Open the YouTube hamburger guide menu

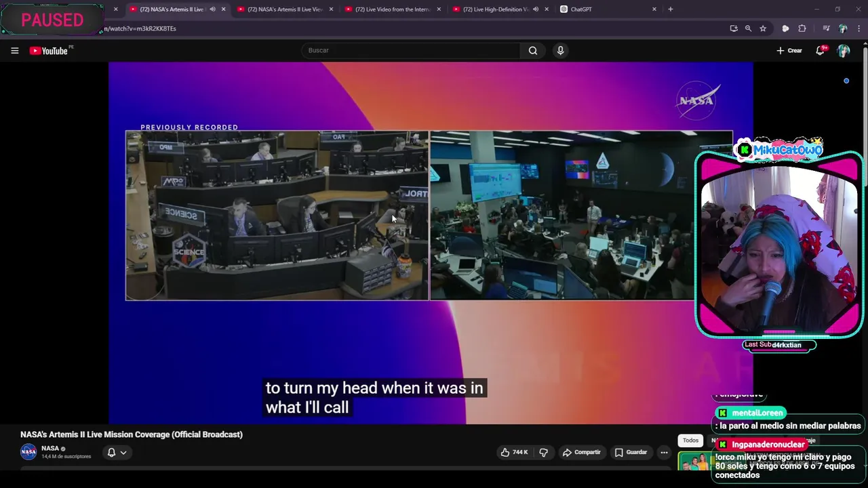(14, 51)
